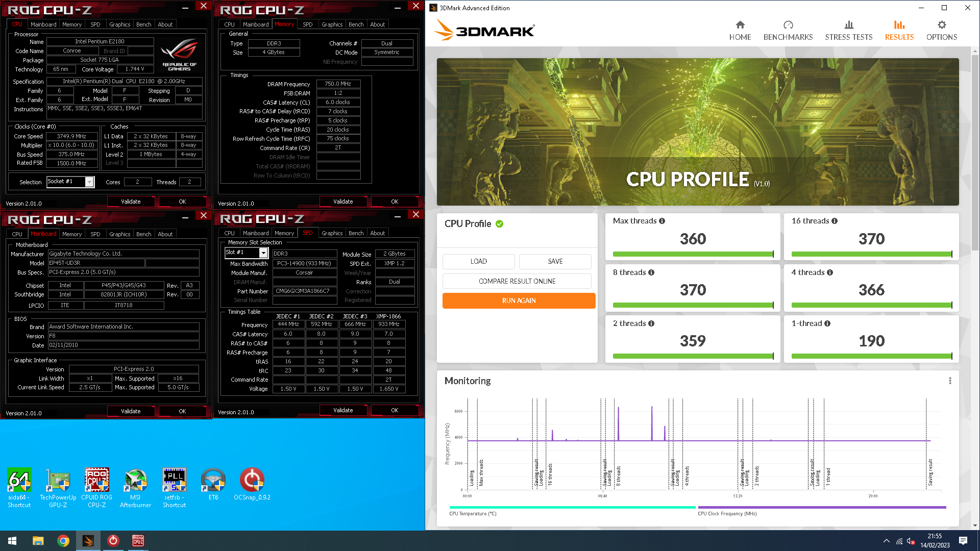Switch to Graphics tab in Mainboard CPU-Z window
The height and width of the screenshot is (551, 980).
click(x=119, y=234)
